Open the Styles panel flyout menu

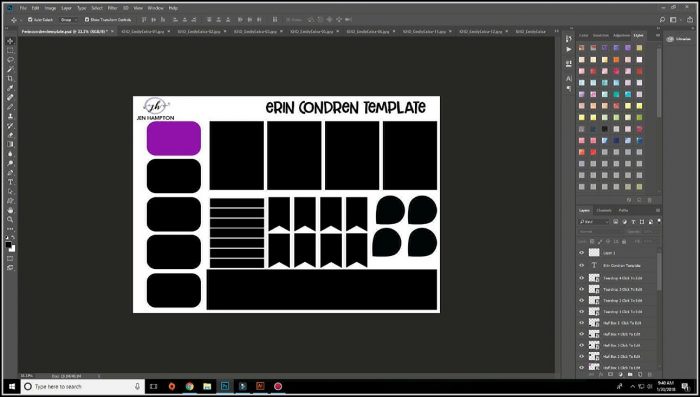click(x=658, y=35)
